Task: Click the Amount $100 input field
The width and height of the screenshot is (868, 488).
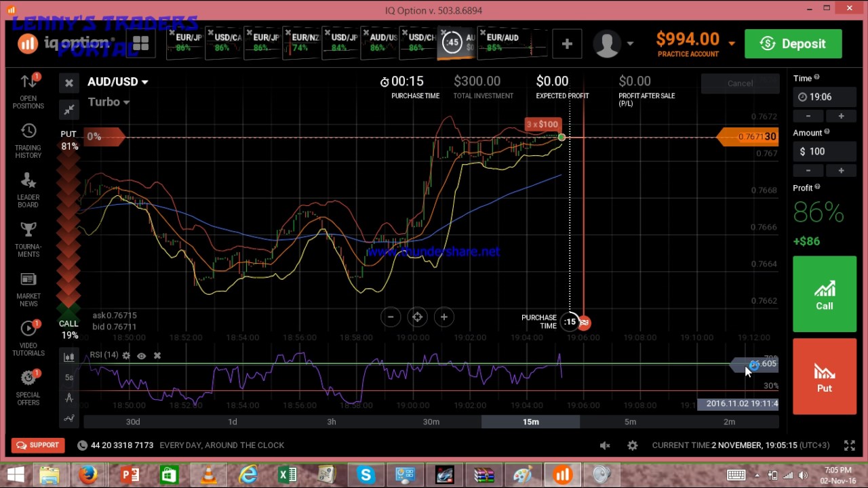Action: (825, 152)
